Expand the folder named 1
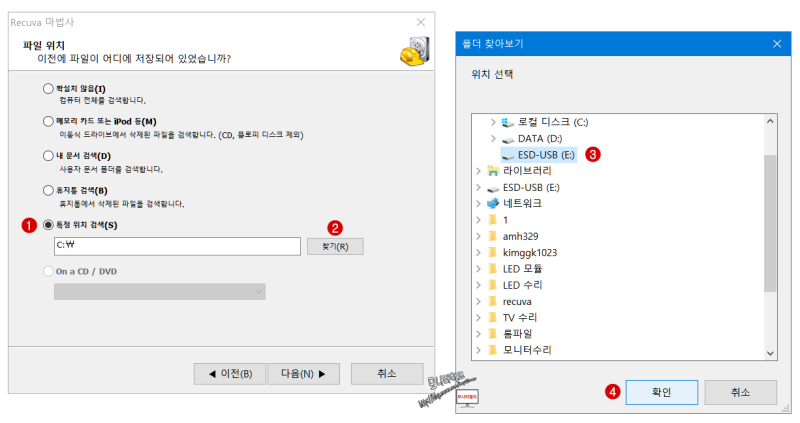Image resolution: width=800 pixels, height=423 pixels. pos(478,220)
